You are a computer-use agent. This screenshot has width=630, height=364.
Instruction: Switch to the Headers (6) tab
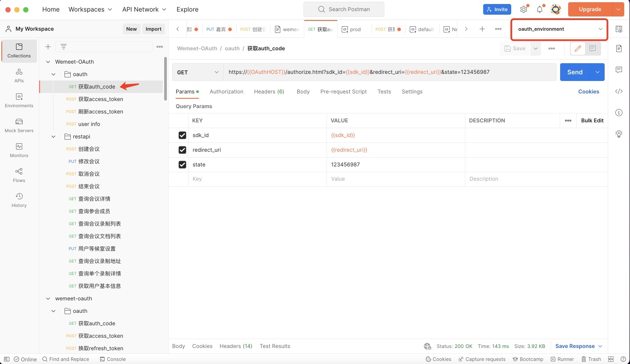coord(269,92)
